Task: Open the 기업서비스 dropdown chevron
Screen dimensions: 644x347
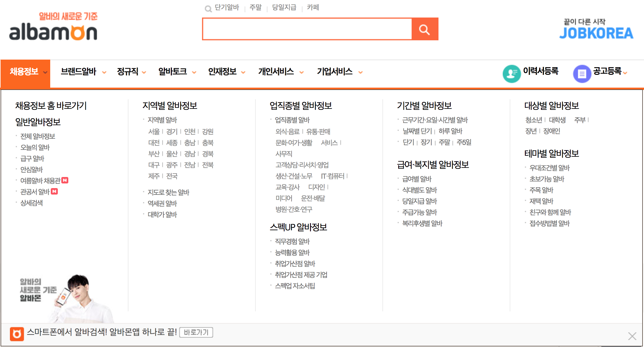Action: click(x=361, y=72)
